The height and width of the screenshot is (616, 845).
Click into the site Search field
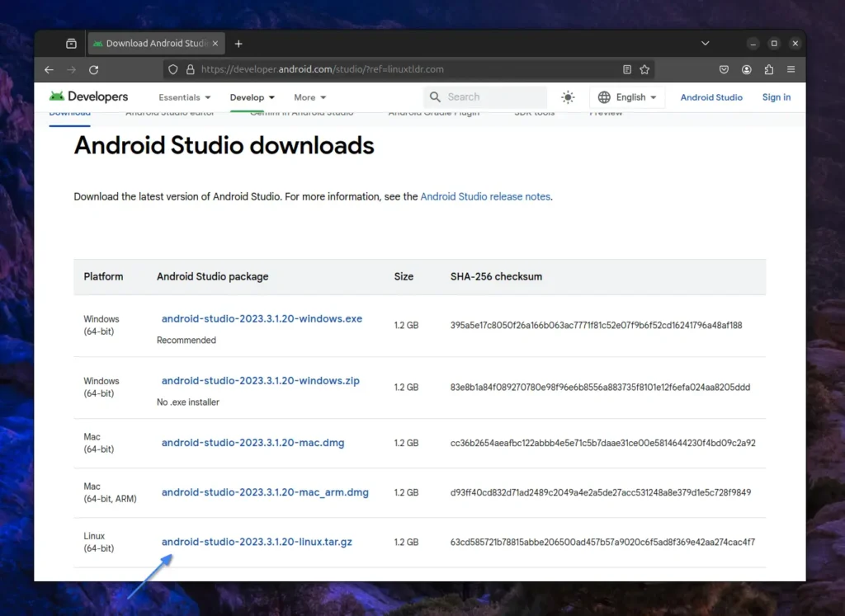(x=485, y=97)
